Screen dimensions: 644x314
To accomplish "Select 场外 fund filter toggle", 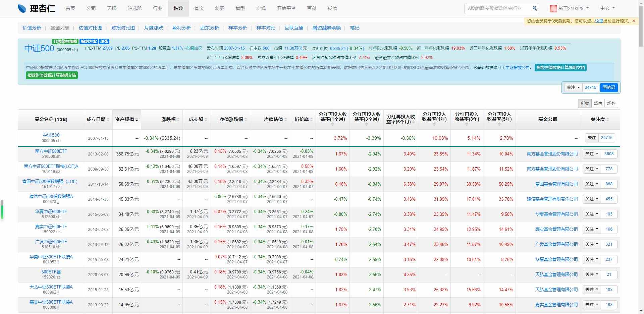I will [611, 104].
